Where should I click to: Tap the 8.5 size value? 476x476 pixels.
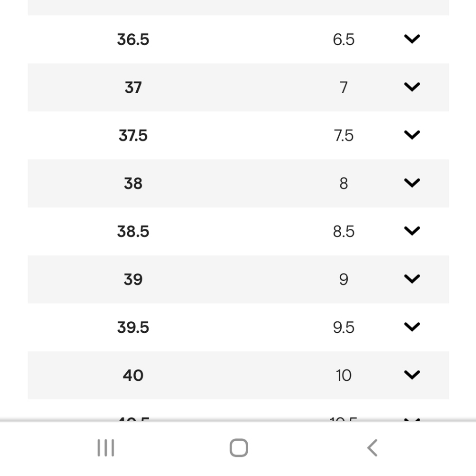coord(344,232)
